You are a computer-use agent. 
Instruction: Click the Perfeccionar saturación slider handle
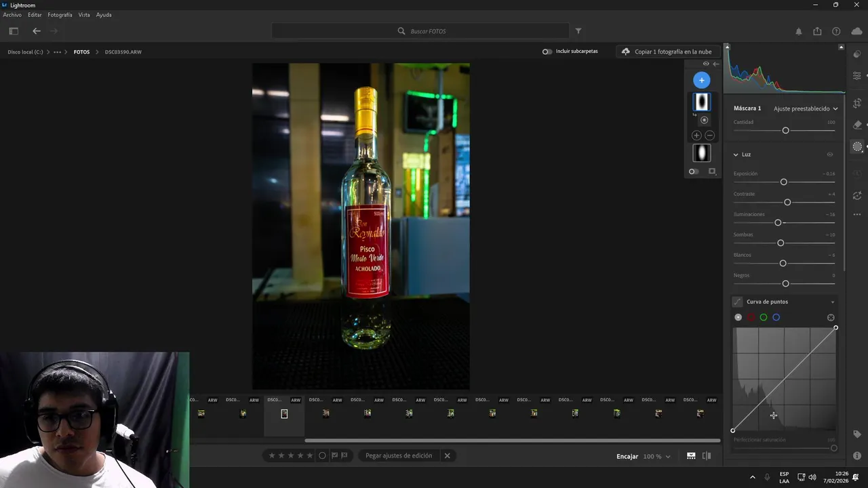click(833, 448)
